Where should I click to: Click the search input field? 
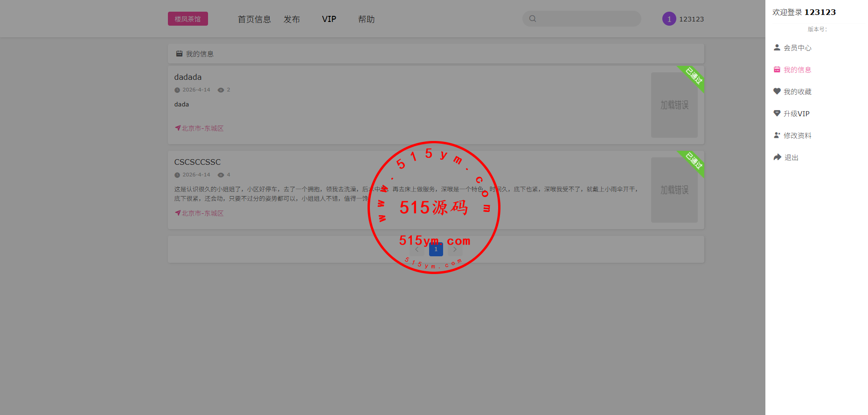pyautogui.click(x=588, y=19)
